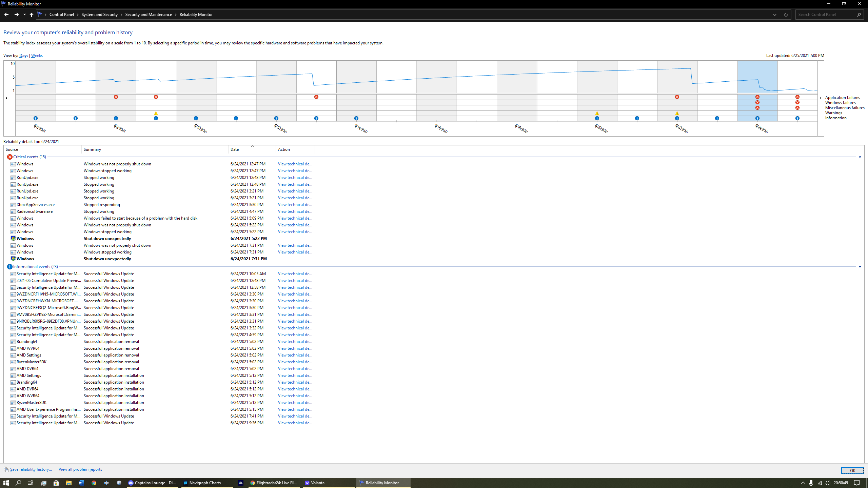Open the notification center
The width and height of the screenshot is (868, 488).
857,483
